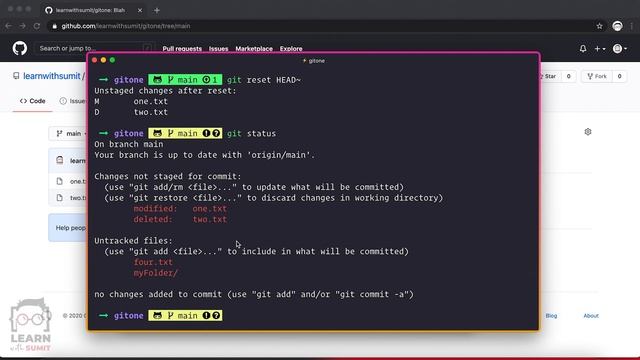The image size is (640, 360).
Task: Click the 'On branch main' line
Action: pyautogui.click(x=129, y=144)
